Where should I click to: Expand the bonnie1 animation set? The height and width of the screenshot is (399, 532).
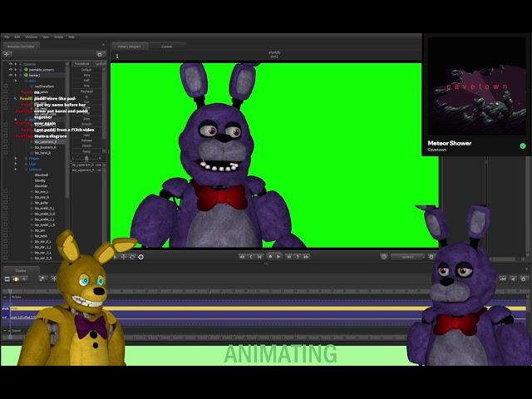[x=16, y=75]
